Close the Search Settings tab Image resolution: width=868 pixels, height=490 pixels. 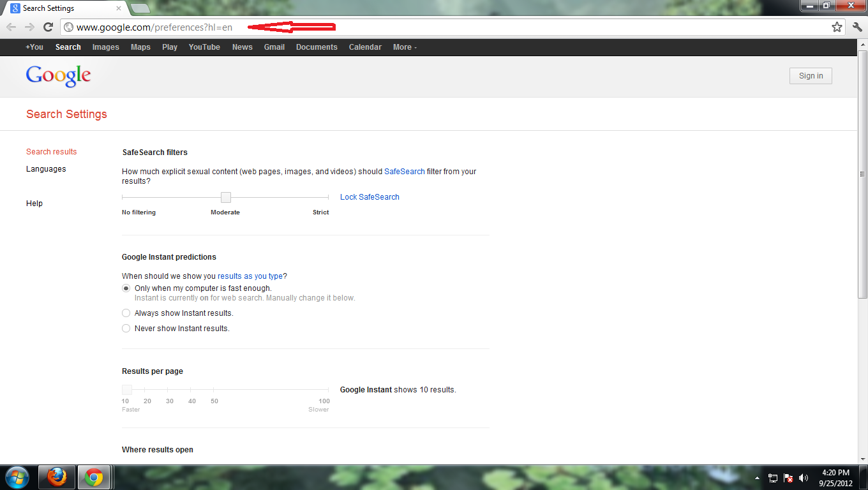119,9
